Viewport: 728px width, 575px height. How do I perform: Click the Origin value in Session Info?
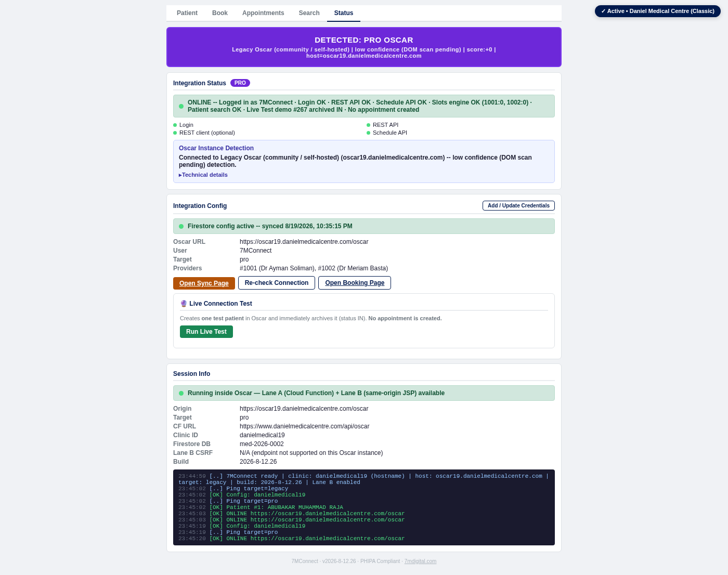[304, 409]
